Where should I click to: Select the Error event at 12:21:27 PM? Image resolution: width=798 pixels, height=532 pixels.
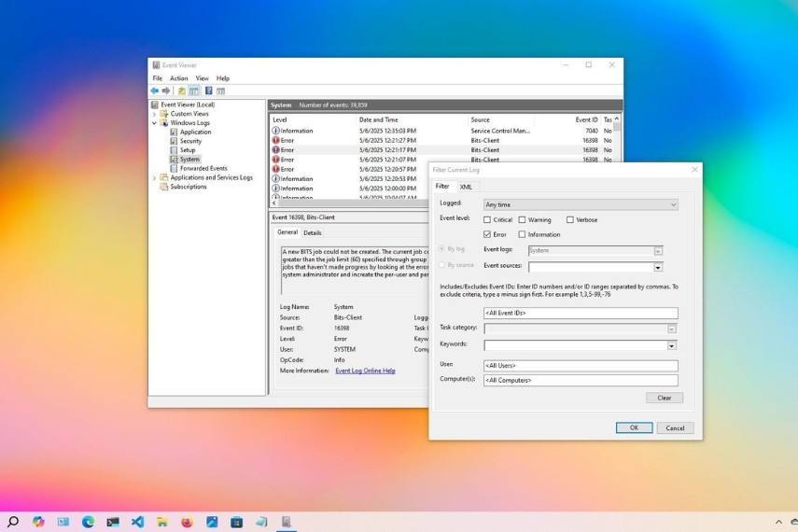click(441, 141)
